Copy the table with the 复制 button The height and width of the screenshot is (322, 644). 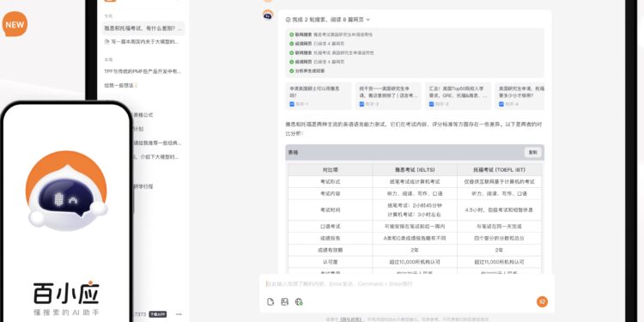(532, 152)
